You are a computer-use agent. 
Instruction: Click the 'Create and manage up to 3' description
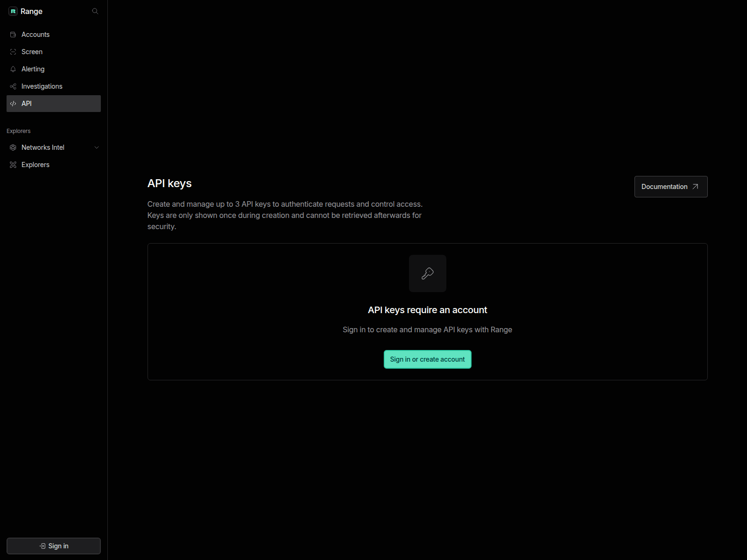[285, 215]
